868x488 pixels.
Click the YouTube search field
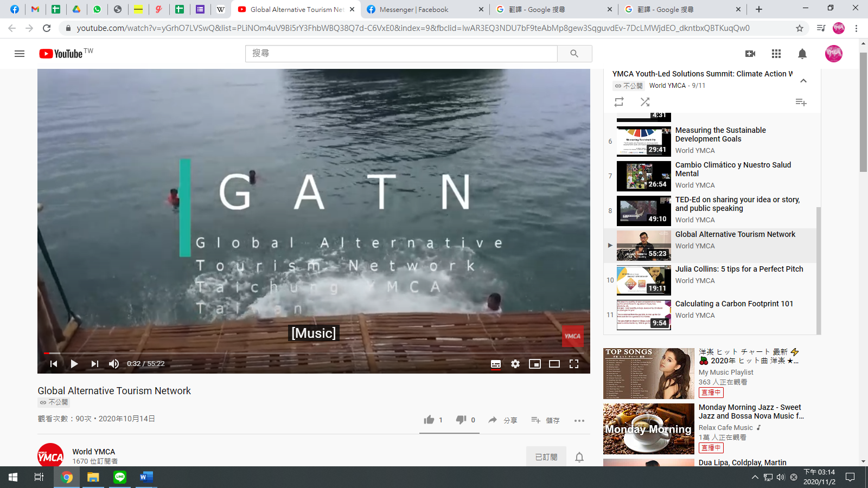click(401, 54)
